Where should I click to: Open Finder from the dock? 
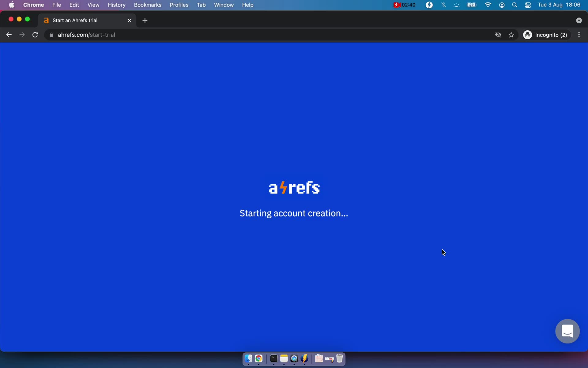(x=248, y=358)
